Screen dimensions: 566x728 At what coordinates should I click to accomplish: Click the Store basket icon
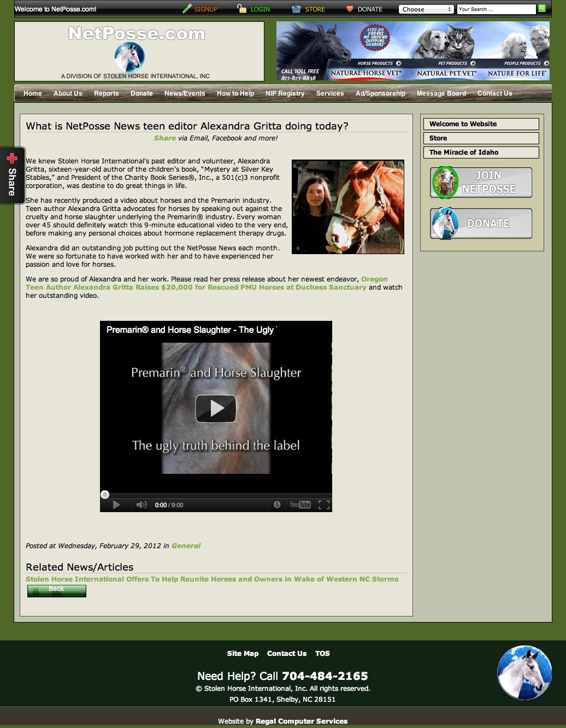click(x=296, y=9)
